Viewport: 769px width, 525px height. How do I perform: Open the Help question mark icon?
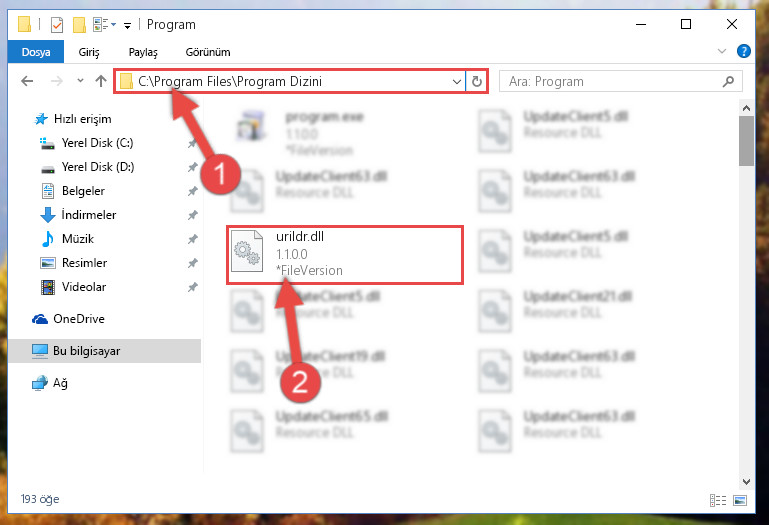(743, 51)
